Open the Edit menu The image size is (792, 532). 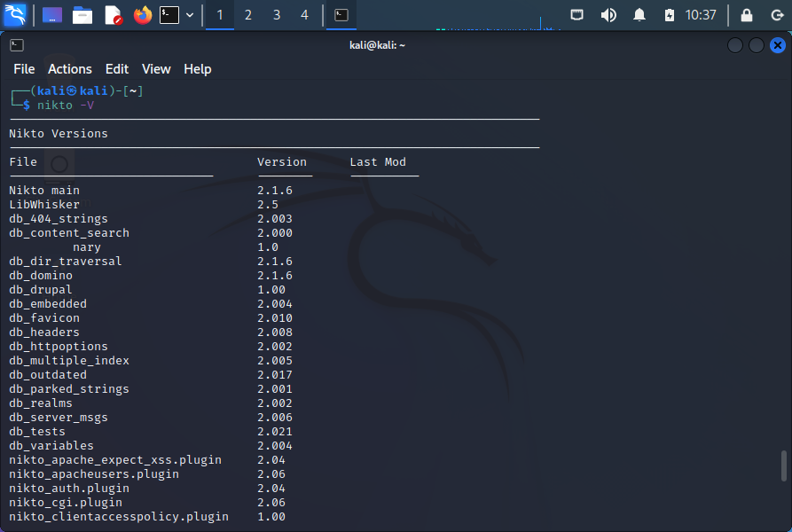(x=117, y=69)
